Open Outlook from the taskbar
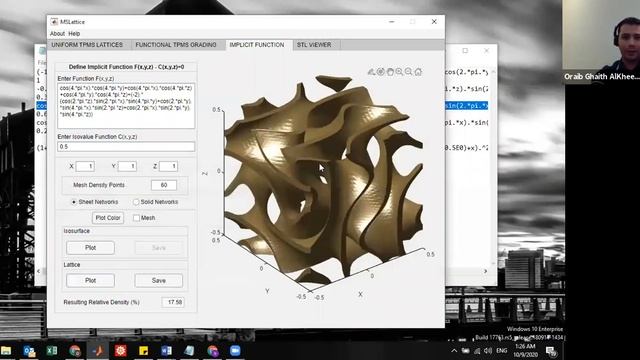 point(29,351)
